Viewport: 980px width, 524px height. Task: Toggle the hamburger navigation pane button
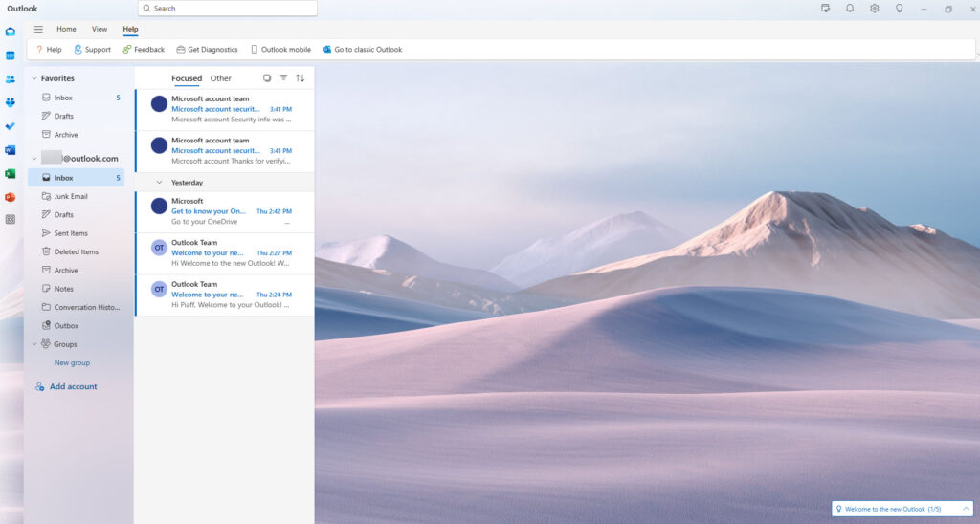(38, 29)
